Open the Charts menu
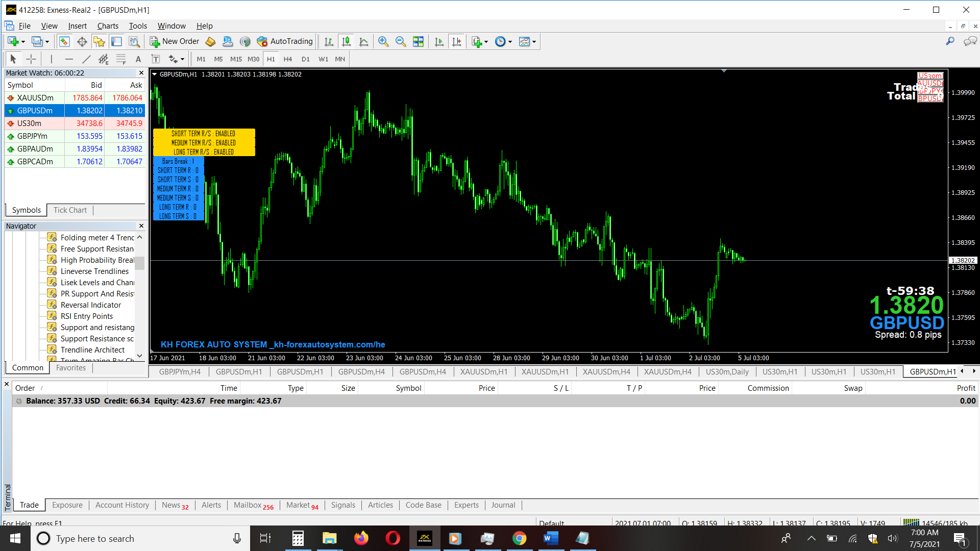 108,26
